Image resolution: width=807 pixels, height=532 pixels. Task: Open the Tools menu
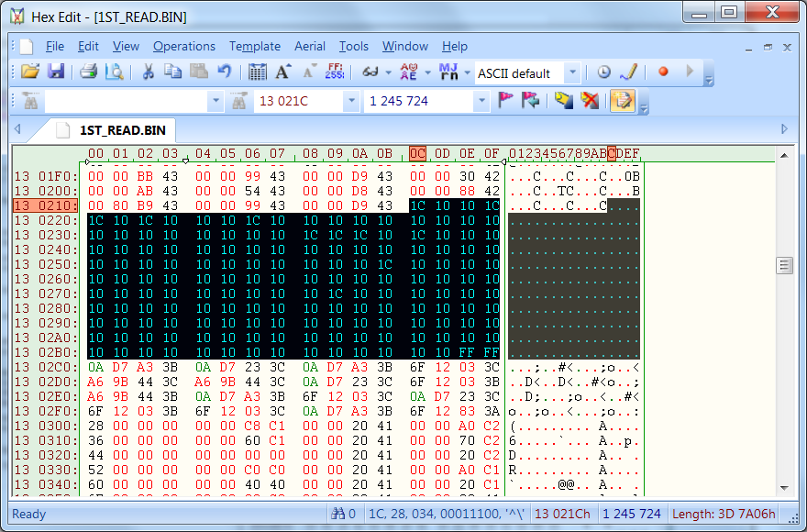354,47
